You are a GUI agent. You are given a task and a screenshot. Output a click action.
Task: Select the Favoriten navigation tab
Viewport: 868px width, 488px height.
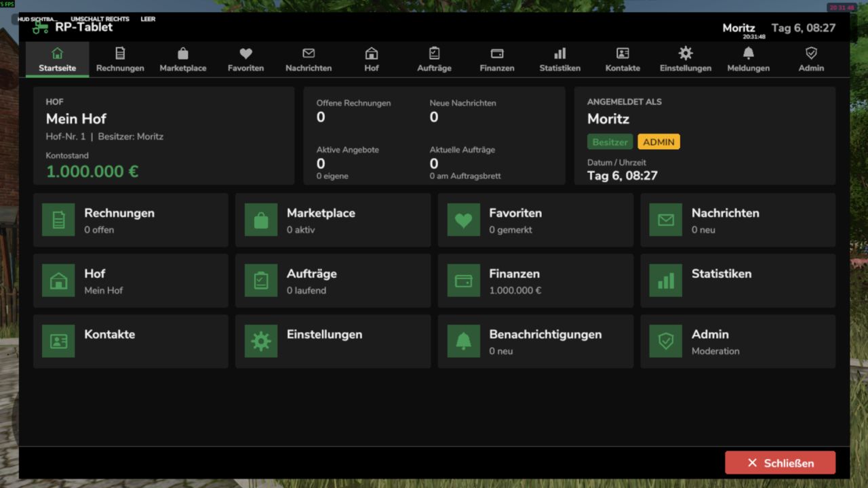[x=245, y=59]
